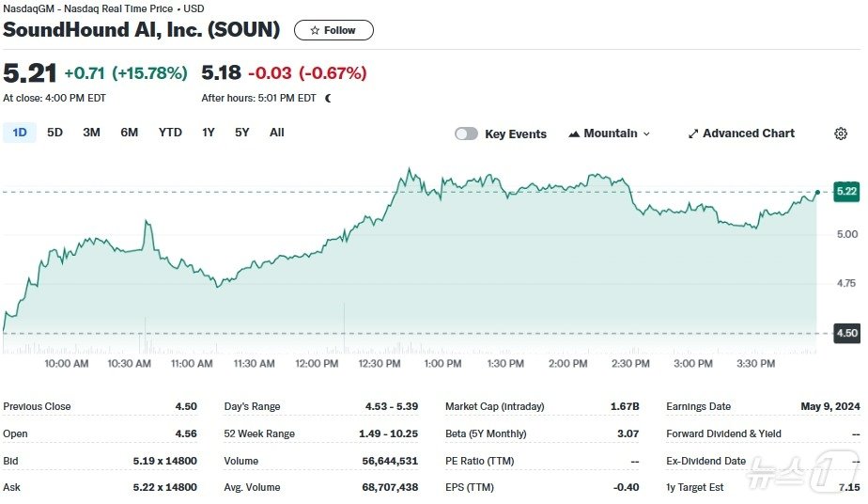This screenshot has height=504, width=868.
Task: Open the Advanced Chart link
Action: coord(748,134)
